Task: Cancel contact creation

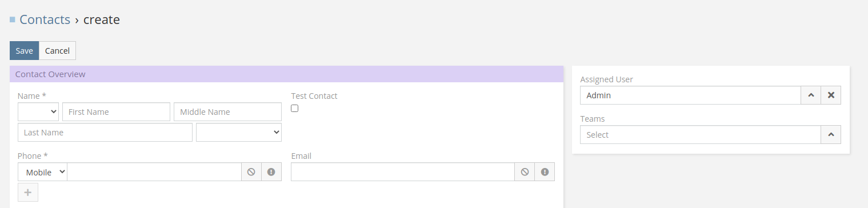Action: tap(57, 50)
